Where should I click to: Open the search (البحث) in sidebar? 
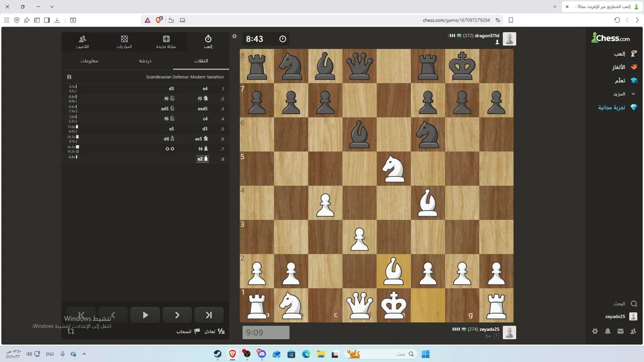[x=625, y=304]
